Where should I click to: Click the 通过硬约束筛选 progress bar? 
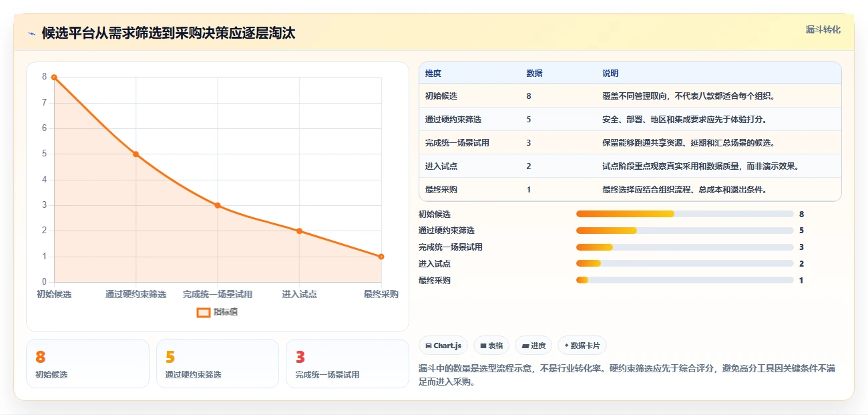pos(684,231)
